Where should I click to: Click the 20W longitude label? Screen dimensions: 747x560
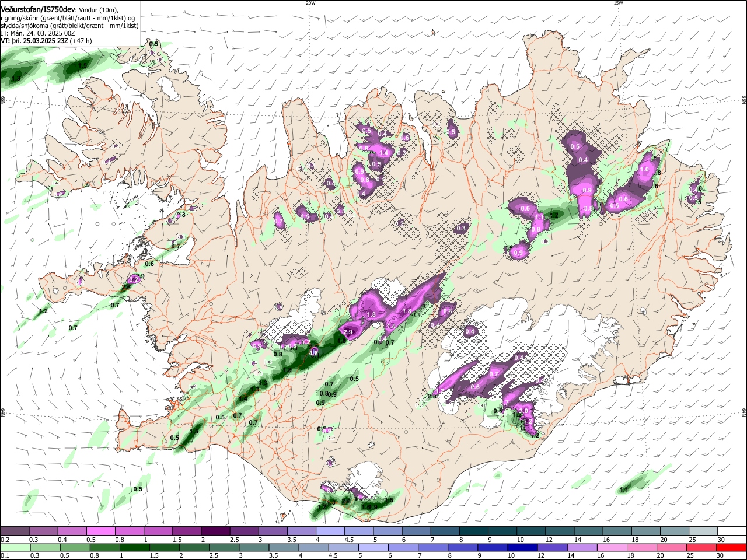(310, 3)
